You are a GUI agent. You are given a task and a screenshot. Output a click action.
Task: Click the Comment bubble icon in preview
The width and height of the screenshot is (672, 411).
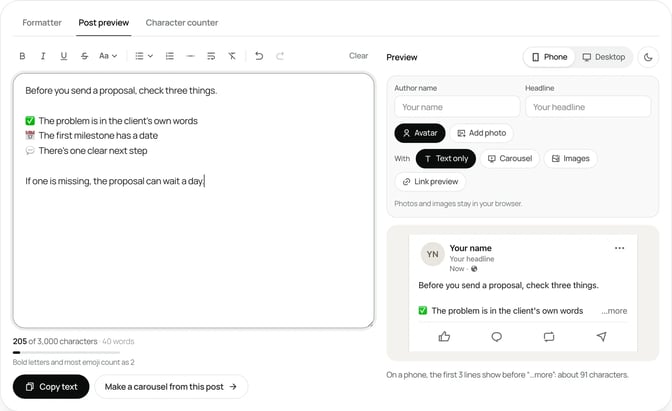click(x=496, y=337)
